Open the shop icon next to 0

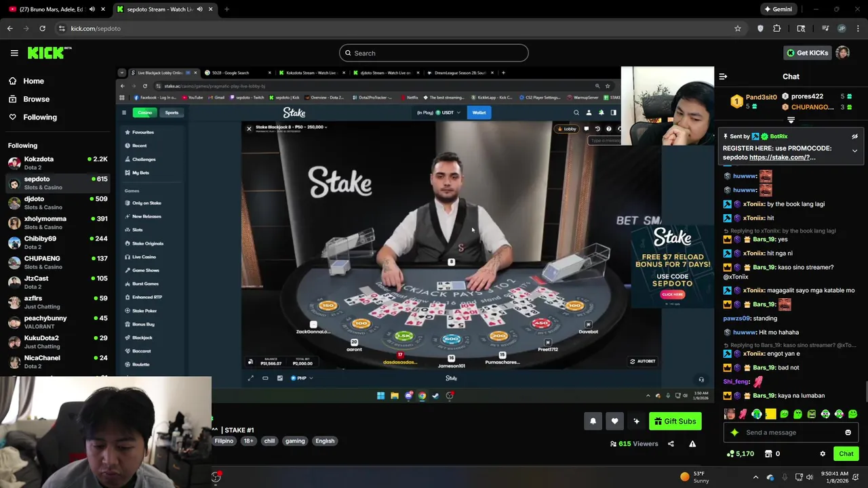click(x=768, y=454)
